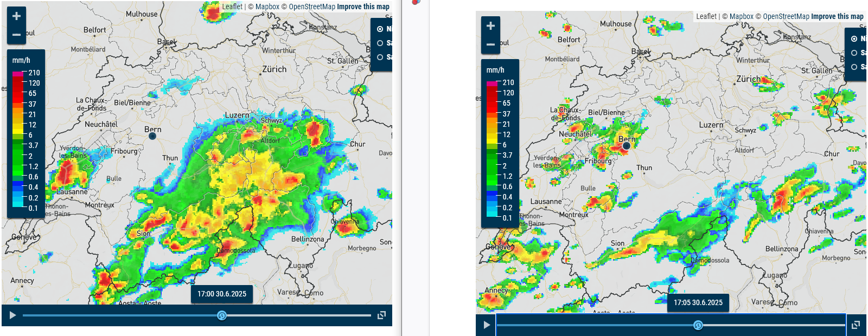Open the Leaflet link on the 17:00 map
Screen dimensions: 868x336
coord(232,7)
